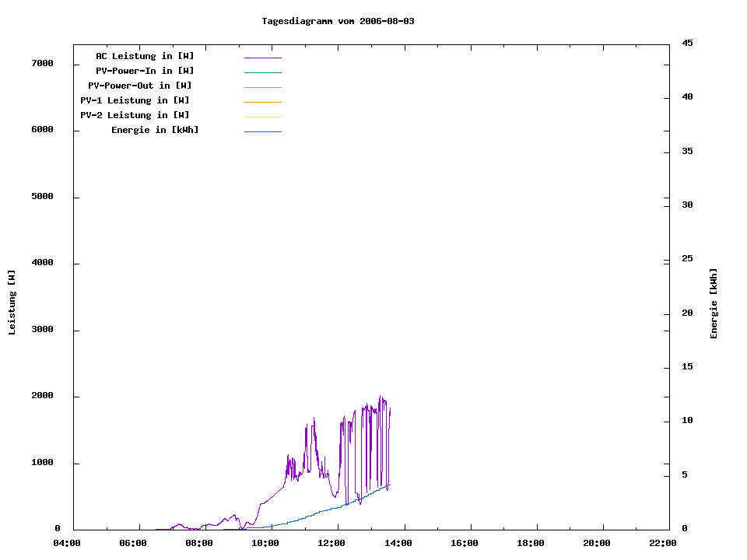747x560 pixels.
Task: Select the 'PV-Power-Out in [W]' legend label
Action: click(139, 86)
